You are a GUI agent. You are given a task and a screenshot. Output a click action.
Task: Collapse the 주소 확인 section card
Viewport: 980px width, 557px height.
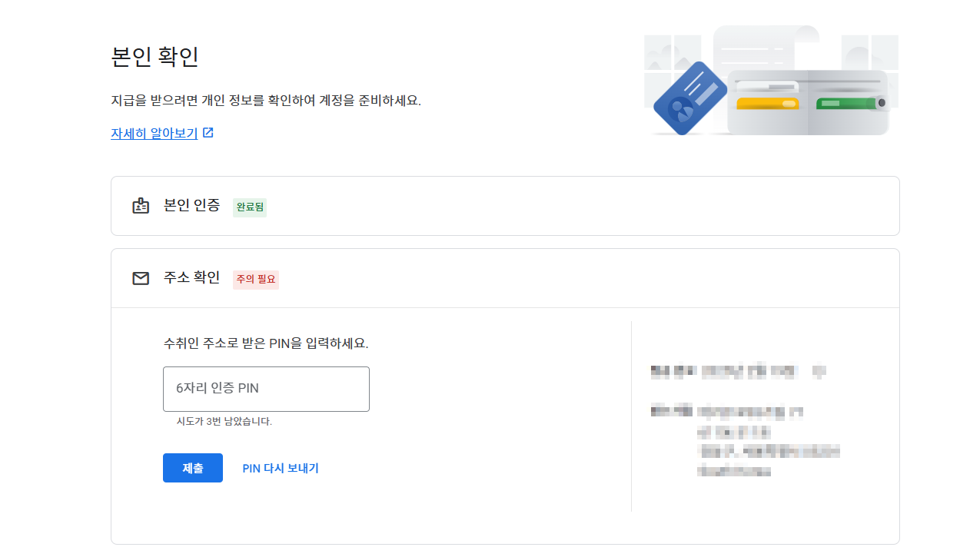tap(504, 278)
